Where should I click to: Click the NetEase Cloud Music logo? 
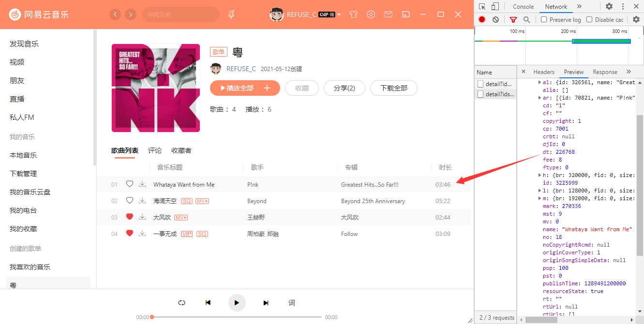[39, 15]
